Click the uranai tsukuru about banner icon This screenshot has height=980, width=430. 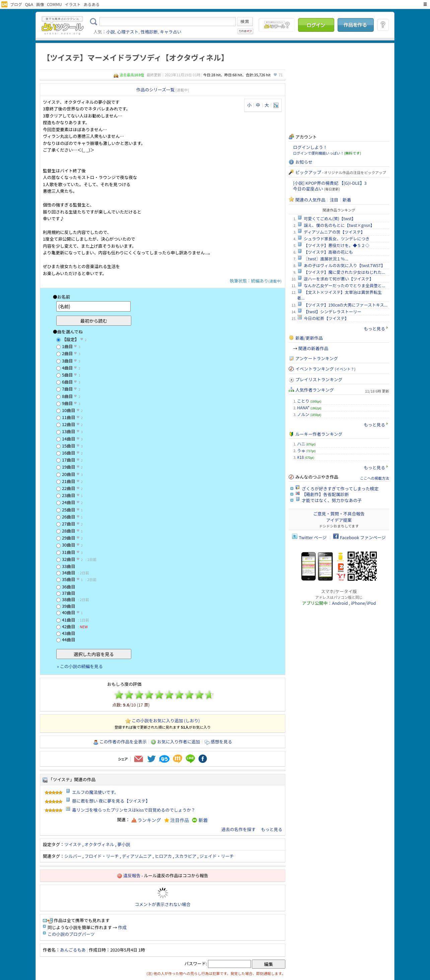point(277,25)
